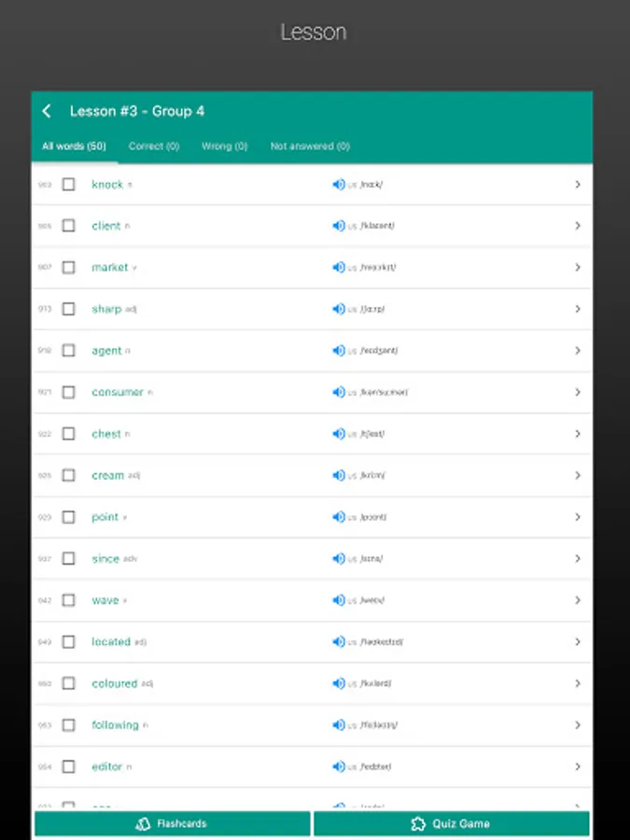Tick the checkbox next to knock
This screenshot has height=840, width=630.
coord(68,185)
